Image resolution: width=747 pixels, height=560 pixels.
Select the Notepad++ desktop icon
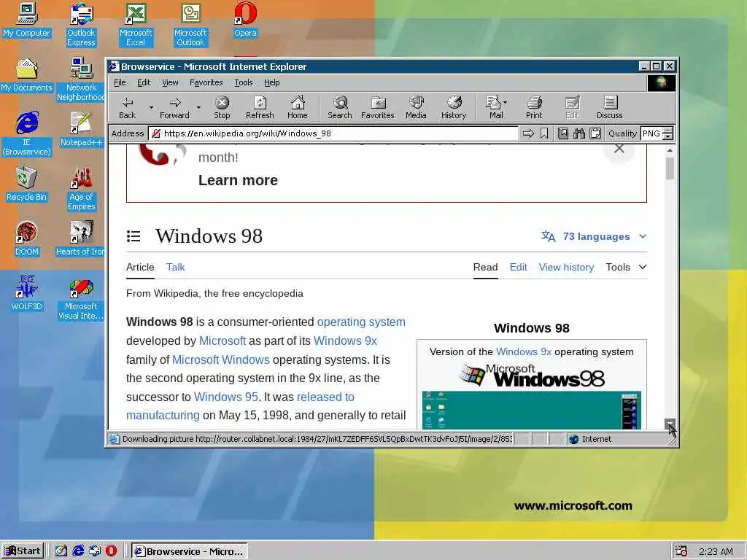tap(81, 130)
